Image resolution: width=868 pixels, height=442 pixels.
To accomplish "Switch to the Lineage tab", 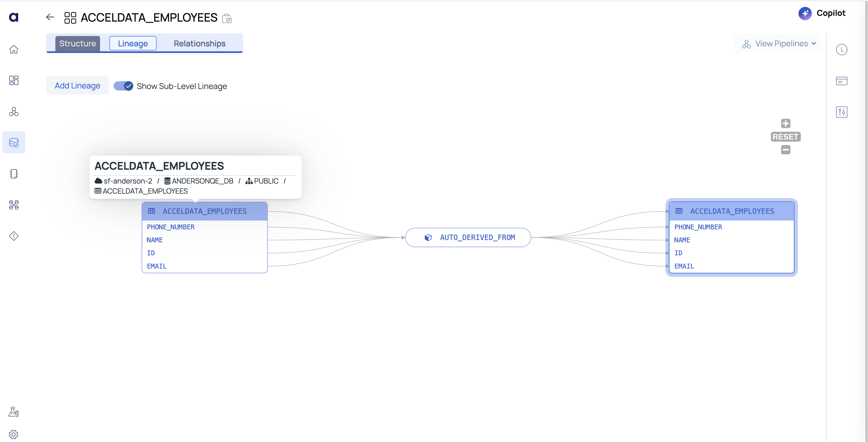I will tap(133, 44).
